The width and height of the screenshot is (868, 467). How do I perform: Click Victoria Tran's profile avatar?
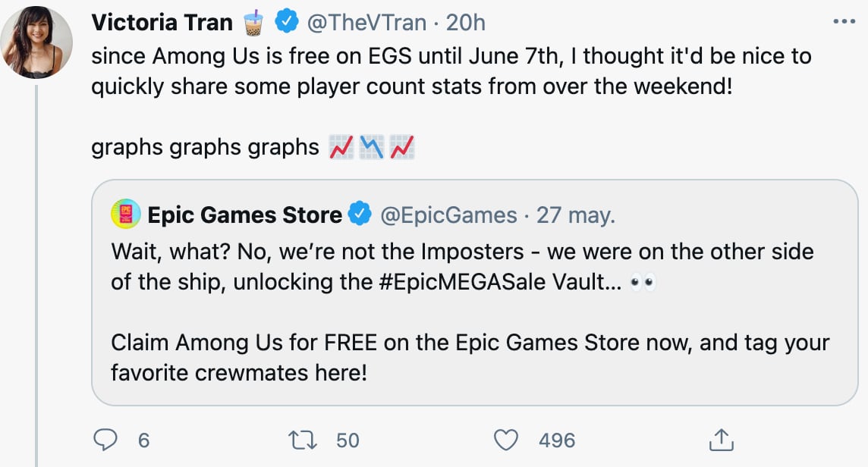coord(36,42)
